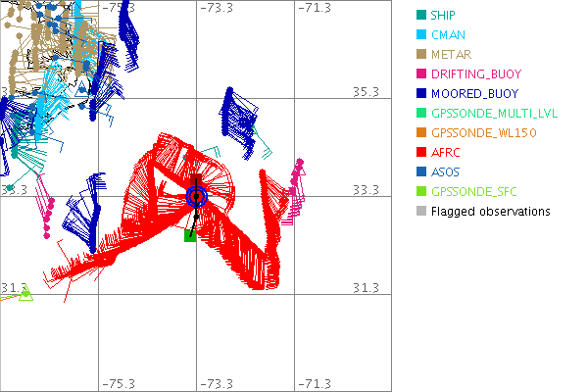Select the METAR legend label
588x392 pixels.
452,54
